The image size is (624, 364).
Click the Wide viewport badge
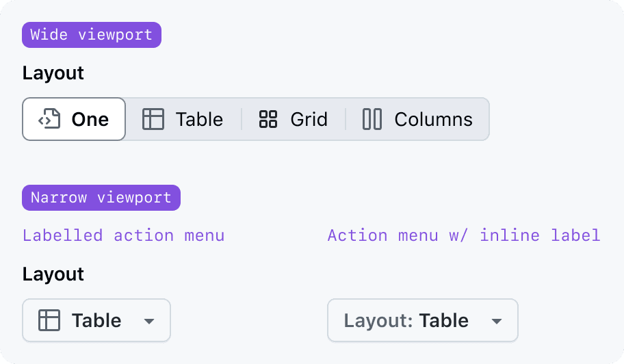[x=92, y=35]
